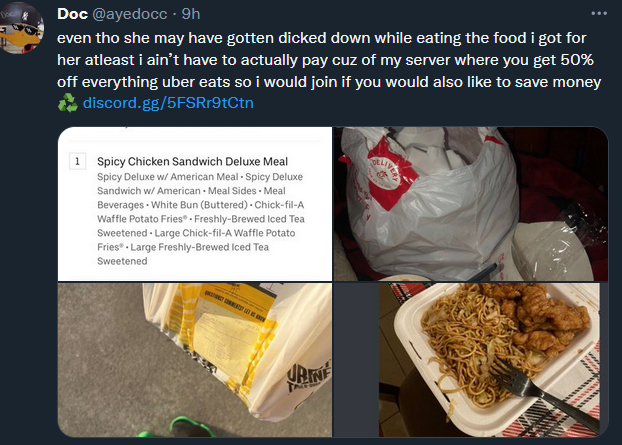Open the Spicy Chicken Sandwich order screenshot
The image size is (622, 445).
pos(195,203)
